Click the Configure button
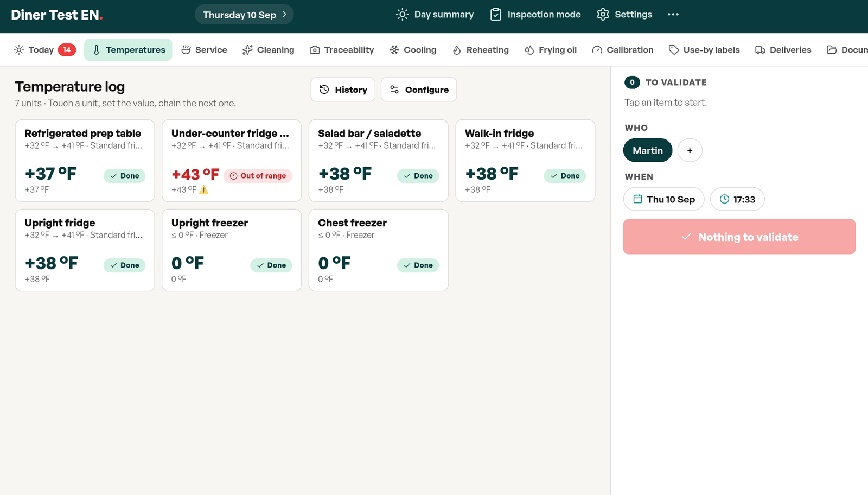The width and height of the screenshot is (868, 495). coord(419,90)
